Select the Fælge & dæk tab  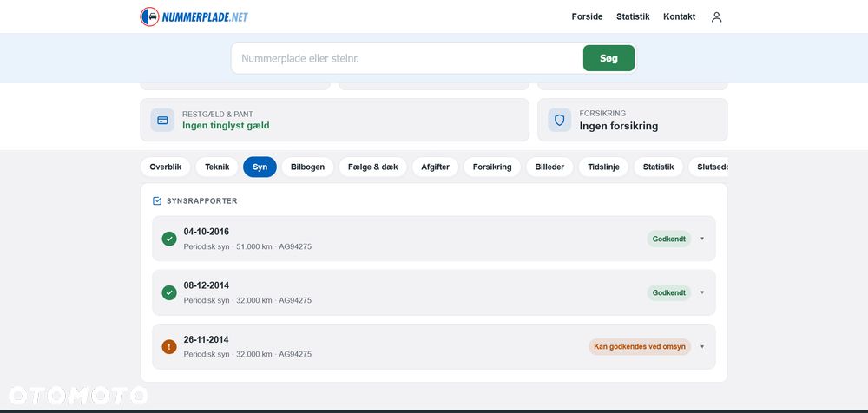[x=373, y=167]
